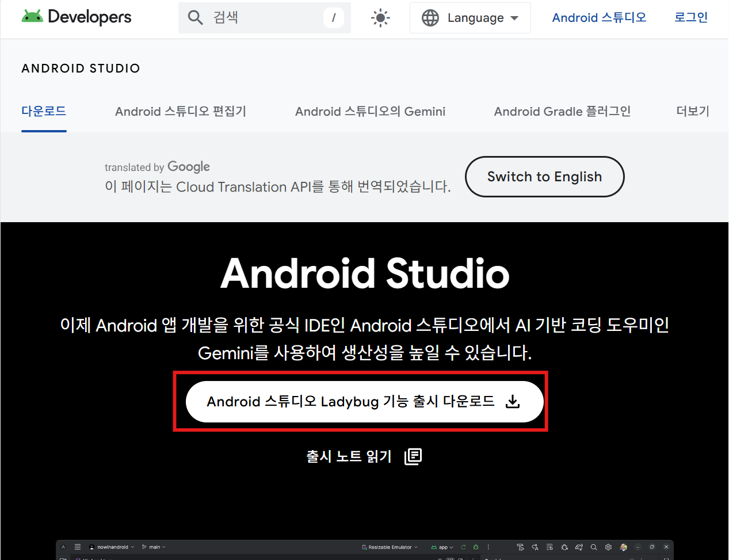Click the Android 스튜디오 Ladybug download button
The image size is (729, 560).
coord(364,401)
